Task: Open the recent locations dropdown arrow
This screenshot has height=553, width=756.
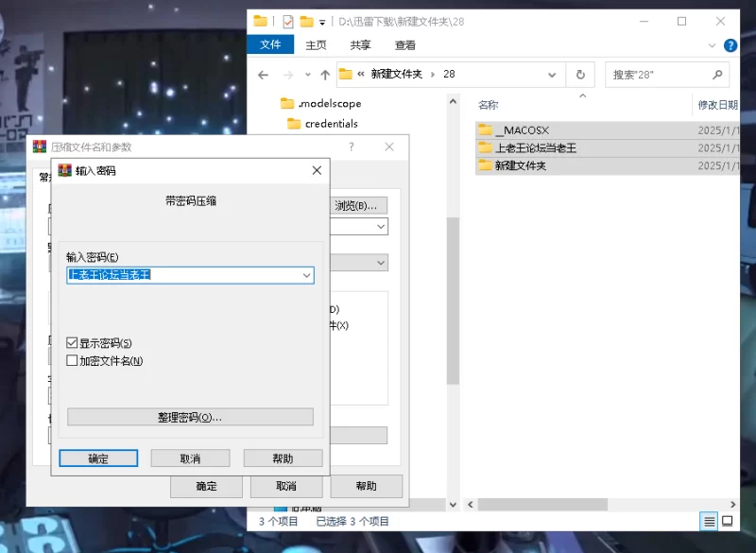Action: pyautogui.click(x=308, y=75)
